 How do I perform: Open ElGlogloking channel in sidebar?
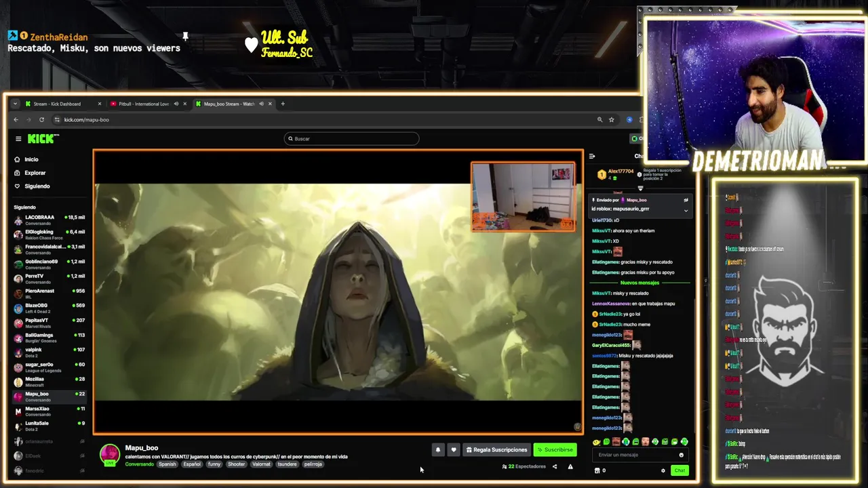[49, 235]
